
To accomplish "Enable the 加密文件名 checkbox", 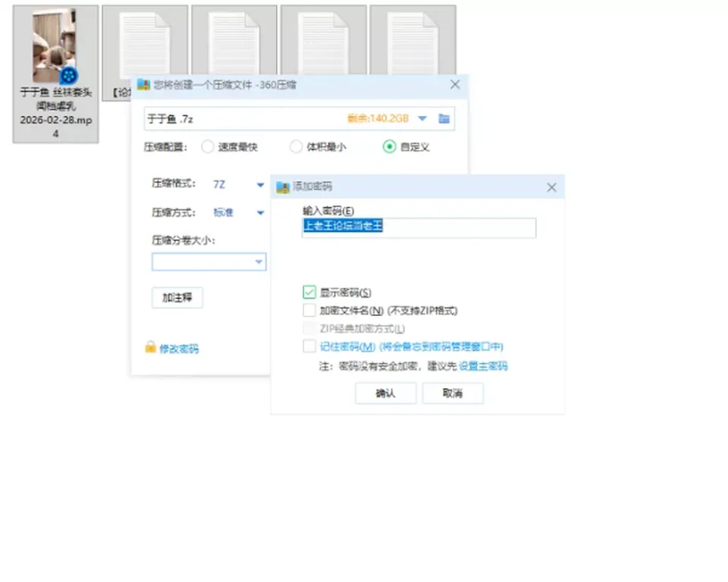I will point(309,310).
